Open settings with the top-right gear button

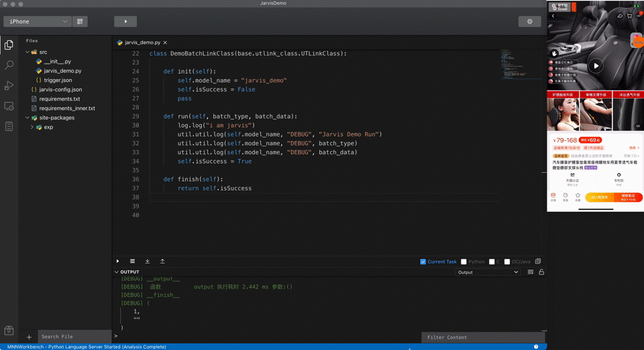[x=529, y=21]
